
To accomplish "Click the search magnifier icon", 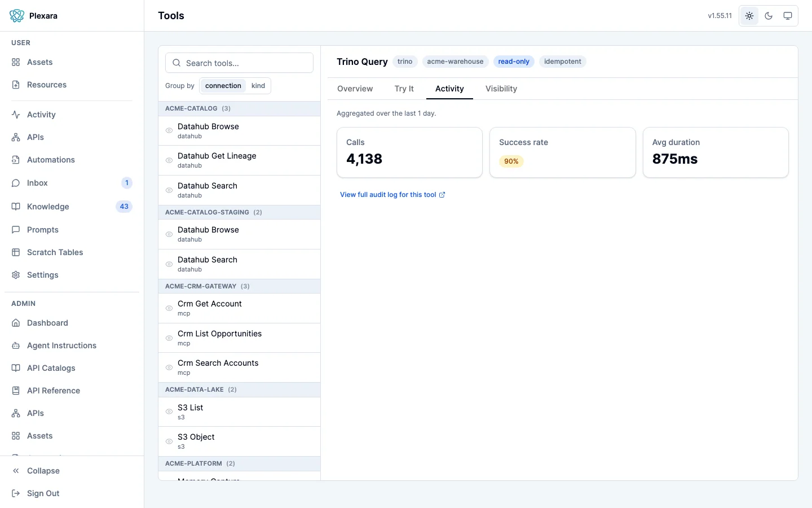I will tap(176, 63).
